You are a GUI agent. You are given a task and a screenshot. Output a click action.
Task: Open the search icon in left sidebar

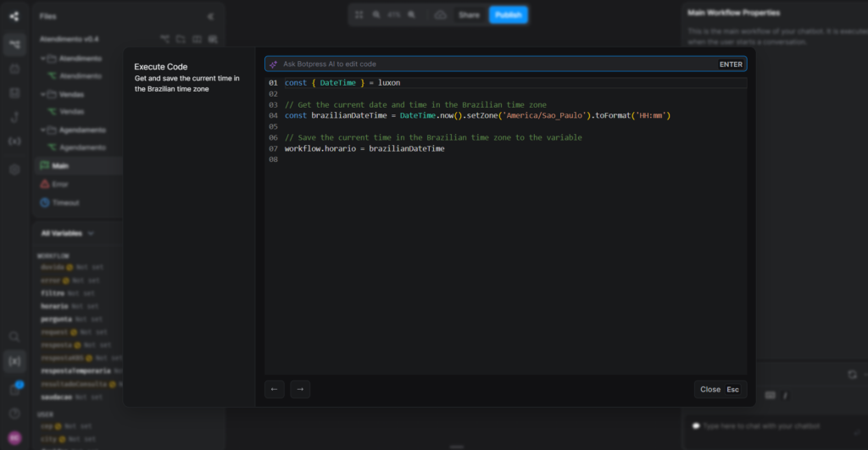pos(14,337)
